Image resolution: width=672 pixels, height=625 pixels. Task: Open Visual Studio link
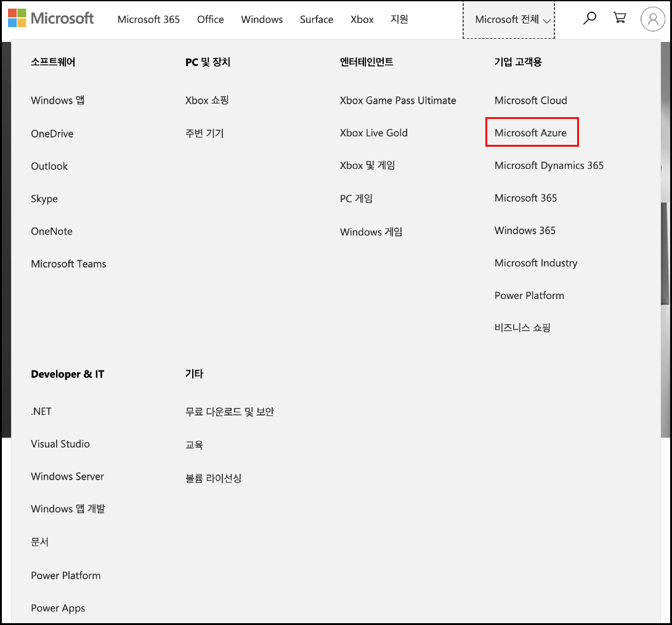[60, 444]
